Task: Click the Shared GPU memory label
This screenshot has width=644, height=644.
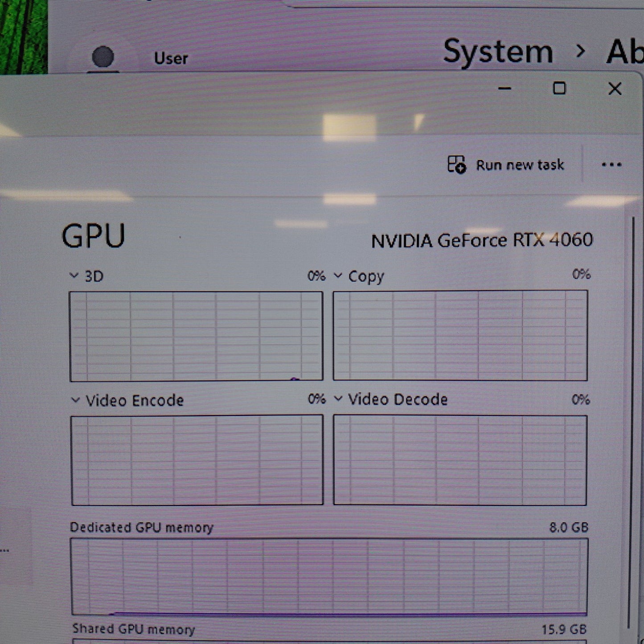Action: pyautogui.click(x=134, y=629)
